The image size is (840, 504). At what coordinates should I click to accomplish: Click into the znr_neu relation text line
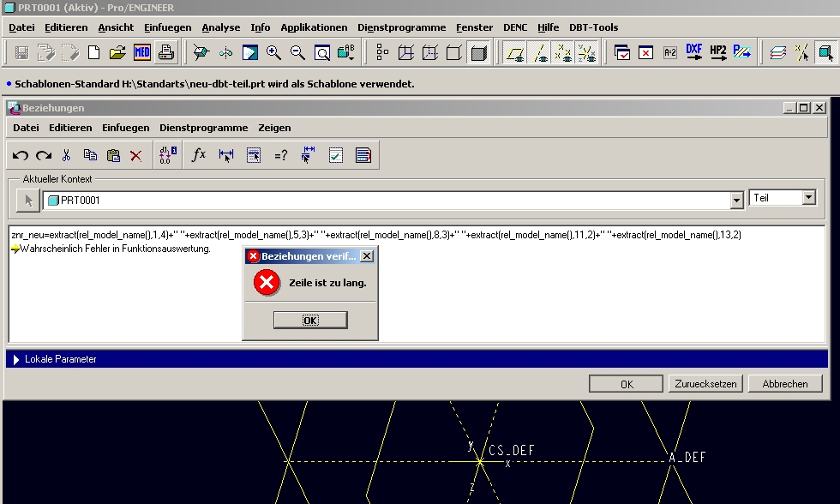coord(376,235)
